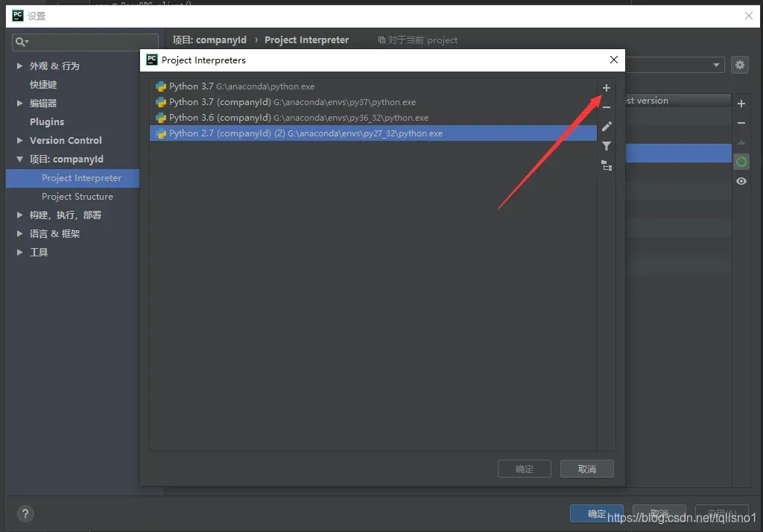This screenshot has height=532, width=763.
Task: Install package plus icon in Settings window
Action: pyautogui.click(x=741, y=104)
